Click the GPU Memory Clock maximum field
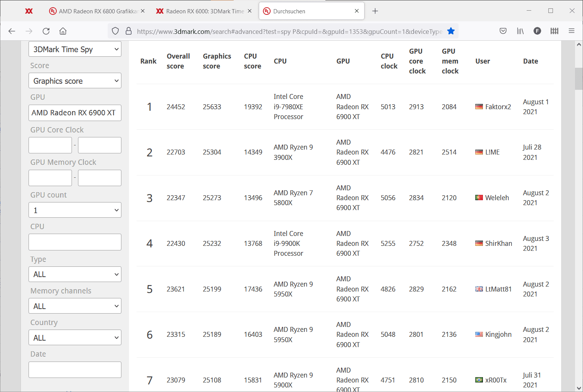The width and height of the screenshot is (583, 392). pyautogui.click(x=100, y=178)
